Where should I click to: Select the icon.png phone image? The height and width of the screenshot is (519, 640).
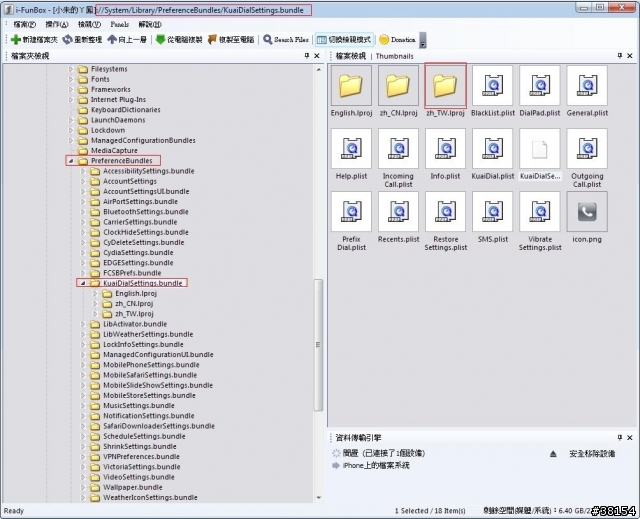(x=587, y=212)
